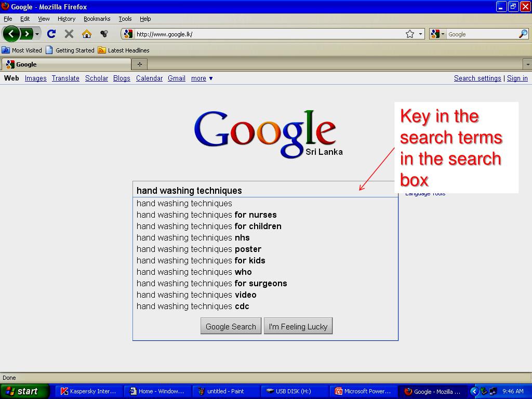Switch to Google - Mozilla taskbar item
Viewport: 532px width, 399px height.
(433, 391)
